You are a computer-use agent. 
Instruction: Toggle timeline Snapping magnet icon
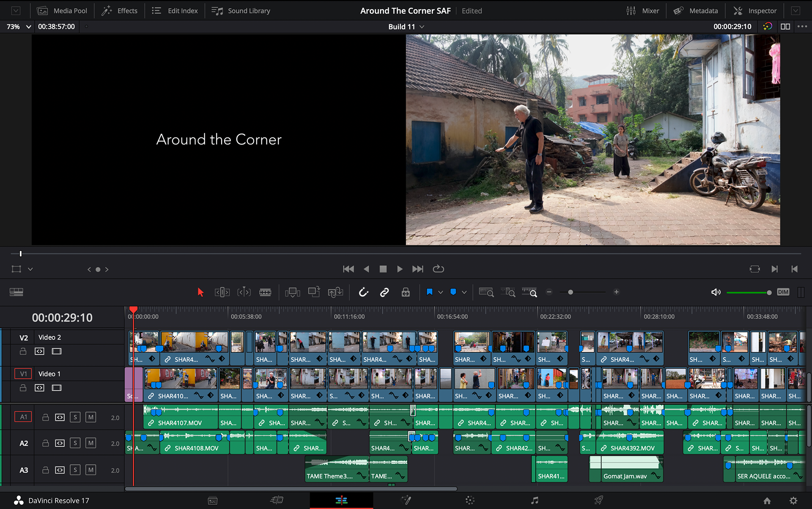click(x=363, y=292)
